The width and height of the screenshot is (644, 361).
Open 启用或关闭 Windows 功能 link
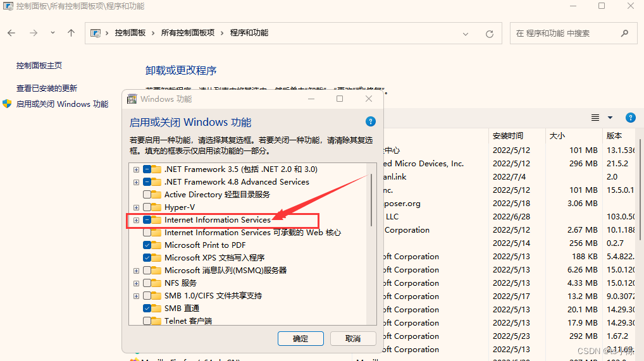tap(63, 104)
